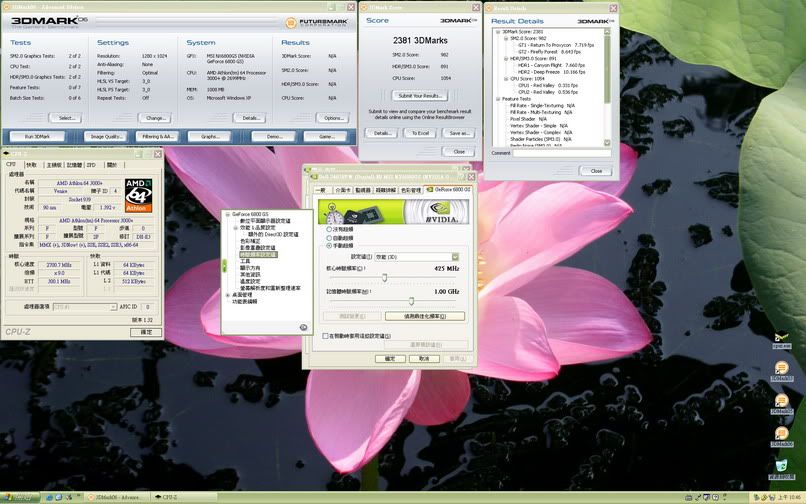Click the Filtering & AA button
This screenshot has width=806, height=504.
157,136
